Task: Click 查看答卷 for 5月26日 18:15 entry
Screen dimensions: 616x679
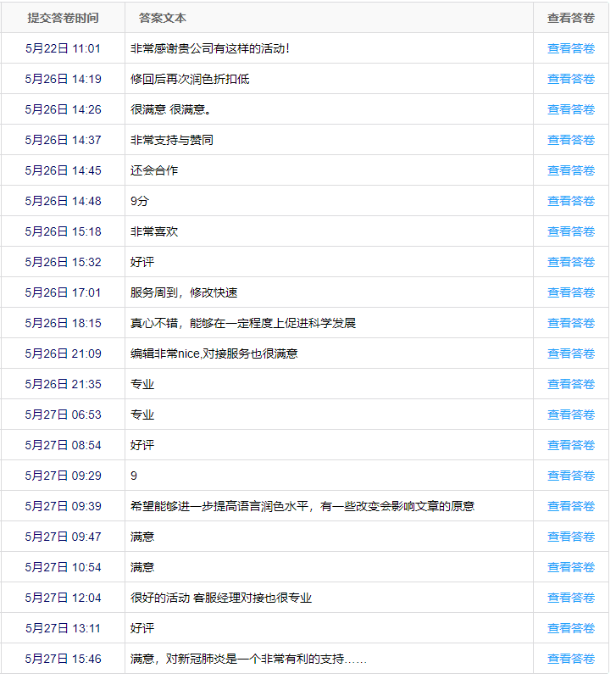Action: (570, 323)
